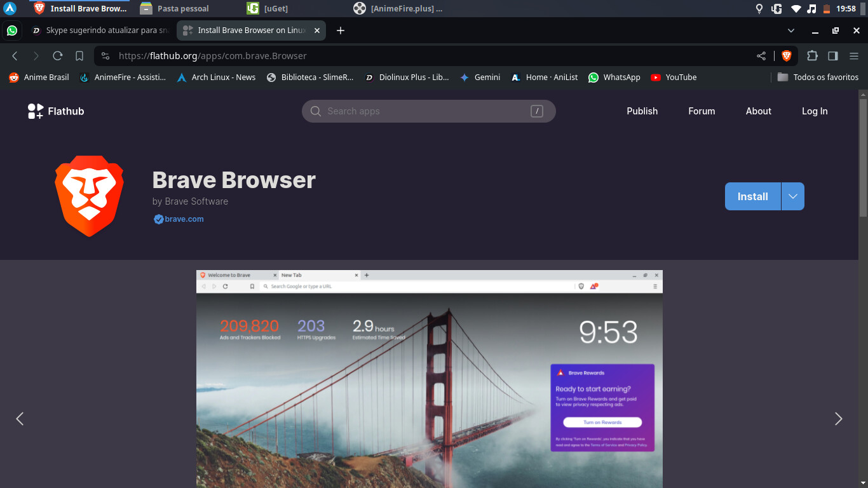Open the Anime Brasil bookmark

[39, 78]
